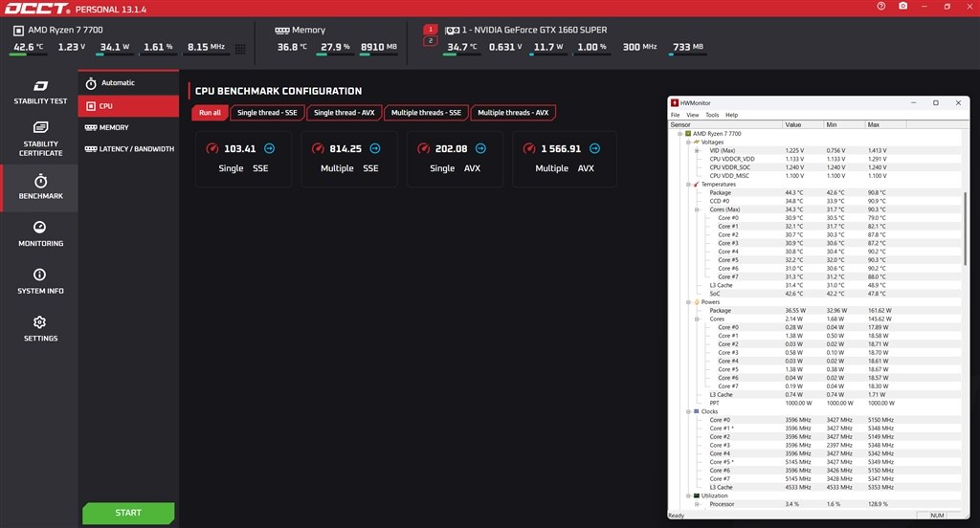The width and height of the screenshot is (980, 528).
Task: Click the green START button
Action: 128,513
